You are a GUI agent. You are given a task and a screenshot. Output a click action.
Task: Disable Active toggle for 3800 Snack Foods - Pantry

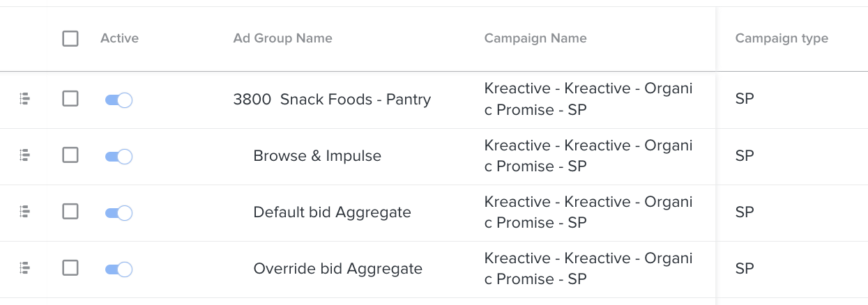click(x=119, y=100)
